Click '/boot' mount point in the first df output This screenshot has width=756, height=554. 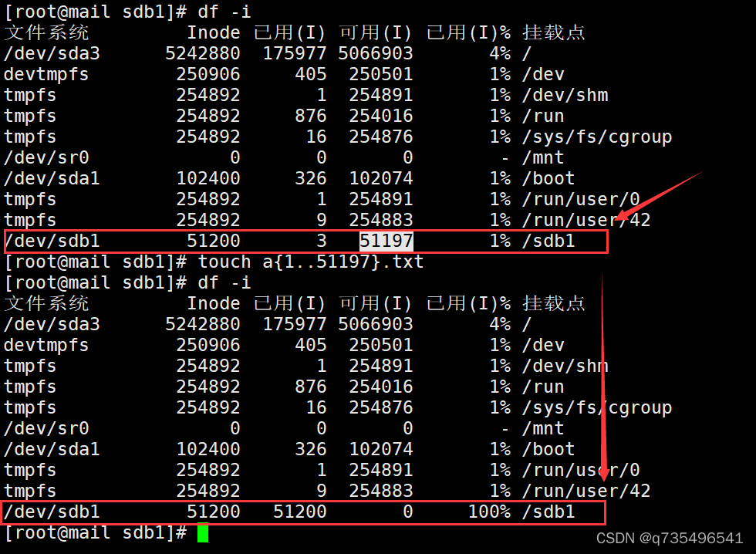(x=548, y=178)
